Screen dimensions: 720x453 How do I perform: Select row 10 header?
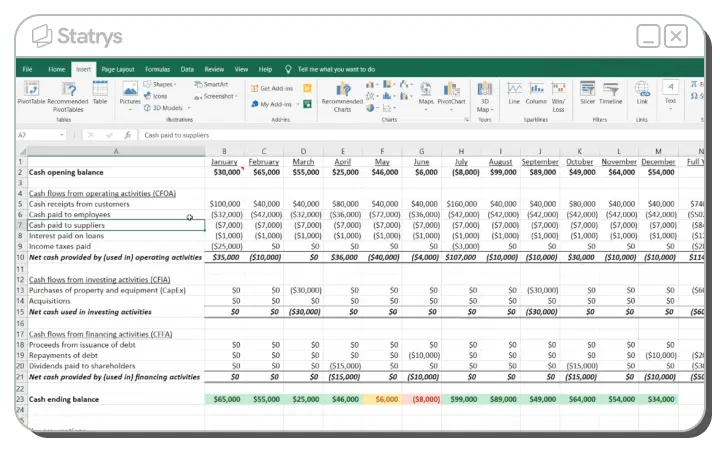click(21, 257)
